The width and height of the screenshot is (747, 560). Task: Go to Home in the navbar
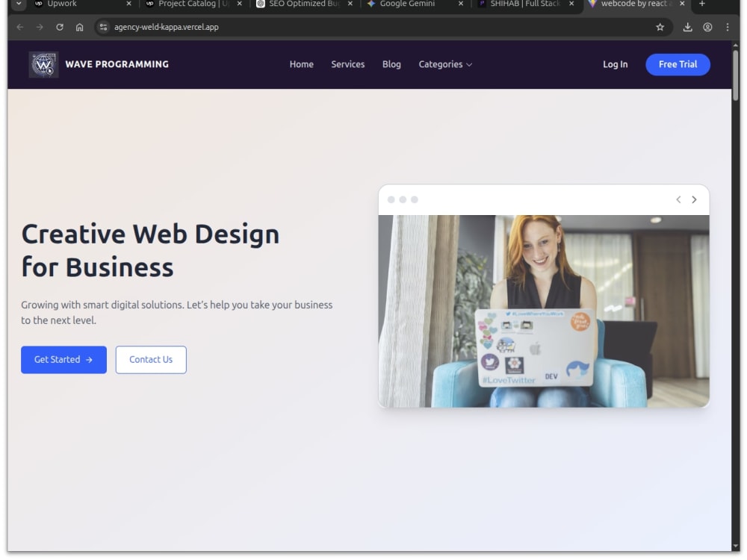tap(302, 64)
